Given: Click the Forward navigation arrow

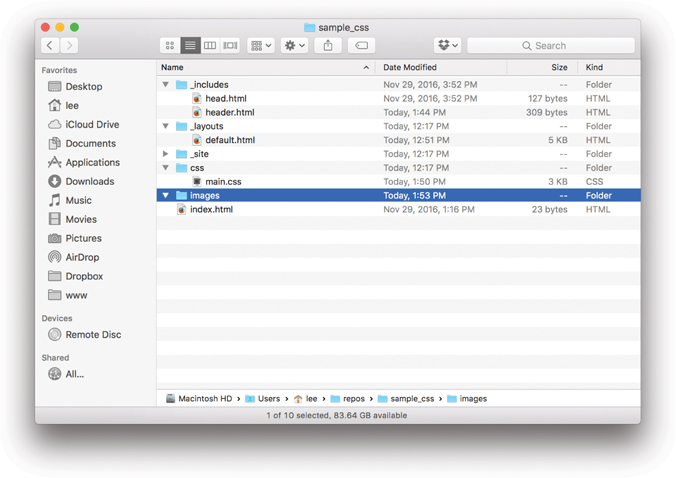Looking at the screenshot, I should tap(69, 46).
